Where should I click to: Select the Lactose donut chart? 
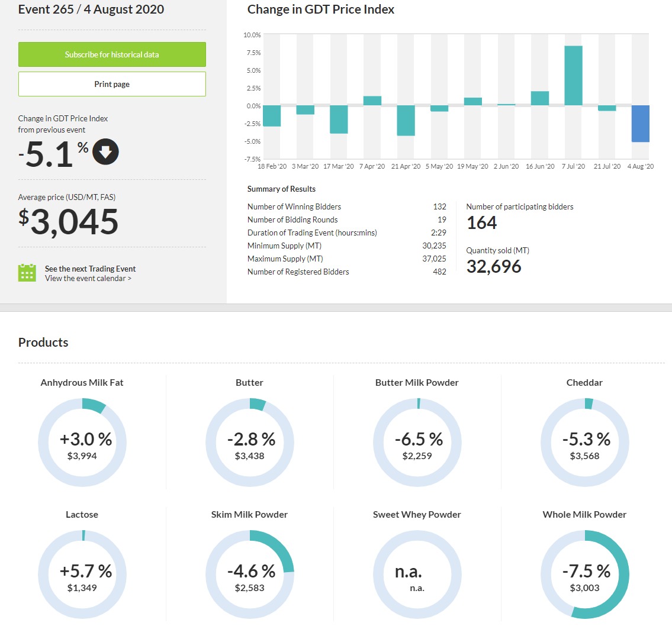[82, 575]
